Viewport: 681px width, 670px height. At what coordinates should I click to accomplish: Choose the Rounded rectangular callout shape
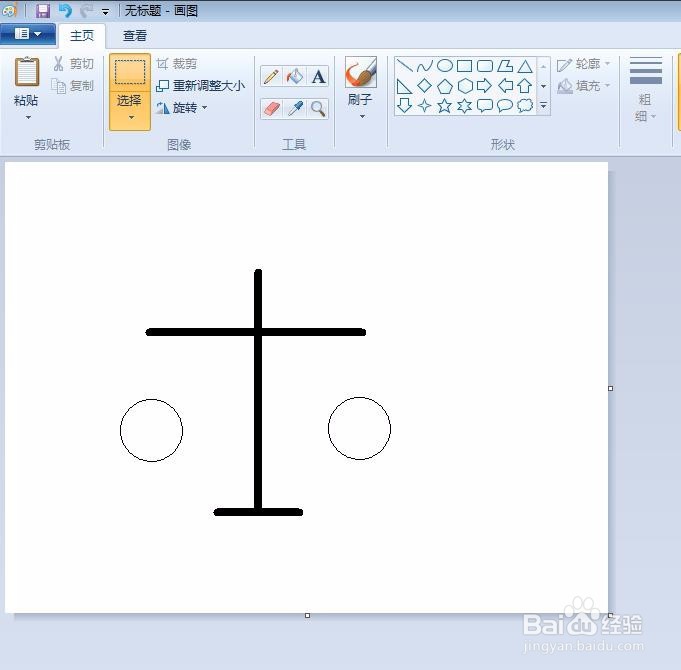pos(485,106)
